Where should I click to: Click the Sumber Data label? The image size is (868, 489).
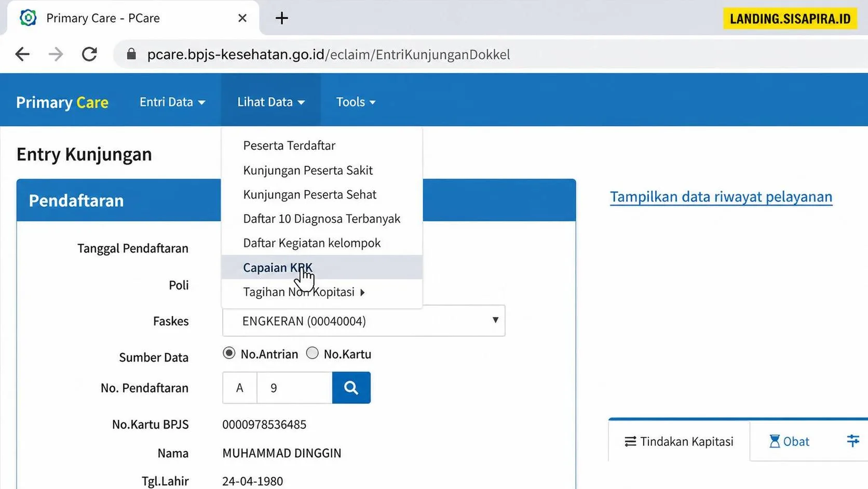coord(154,358)
